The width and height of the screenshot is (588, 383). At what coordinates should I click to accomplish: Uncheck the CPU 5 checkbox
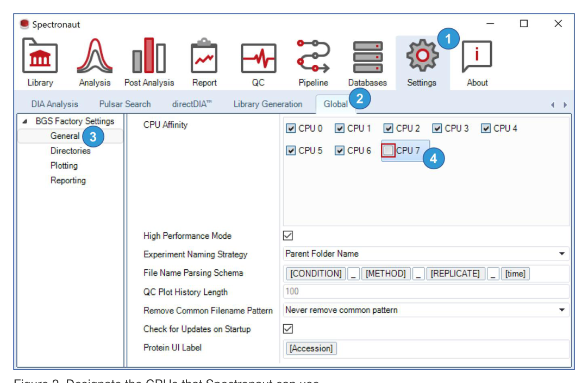tap(291, 151)
